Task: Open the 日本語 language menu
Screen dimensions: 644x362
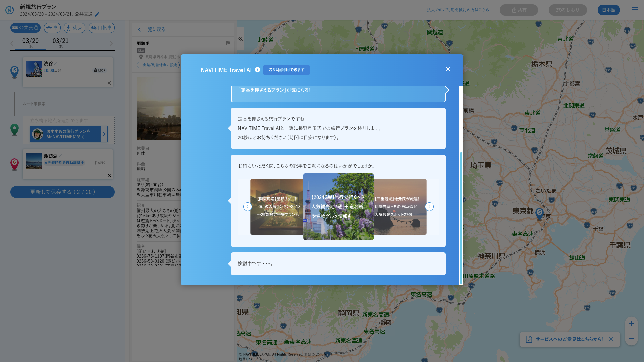Action: tap(608, 10)
